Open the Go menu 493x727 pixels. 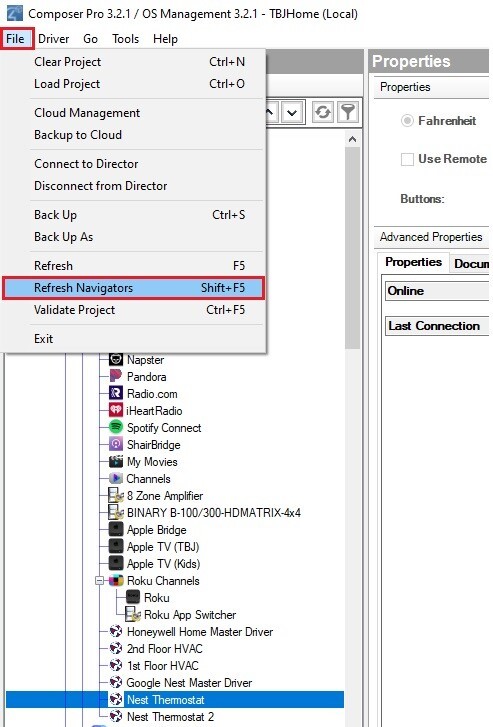[x=90, y=39]
